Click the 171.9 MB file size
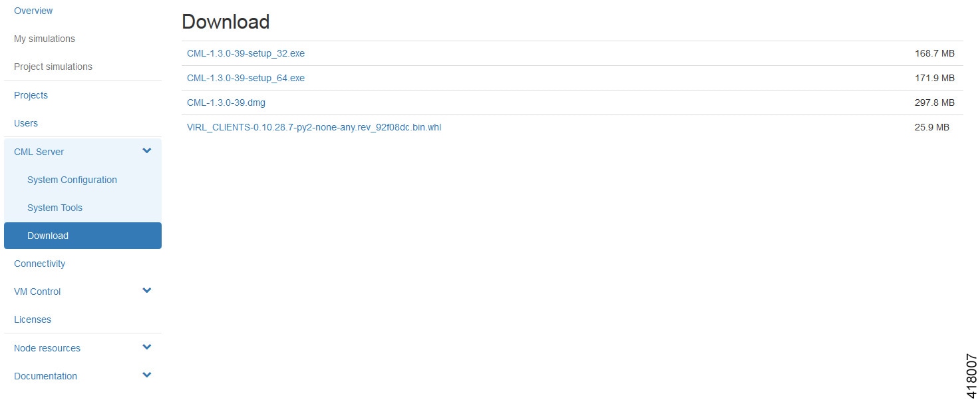Screen dimensions: 980x402 pos(935,78)
